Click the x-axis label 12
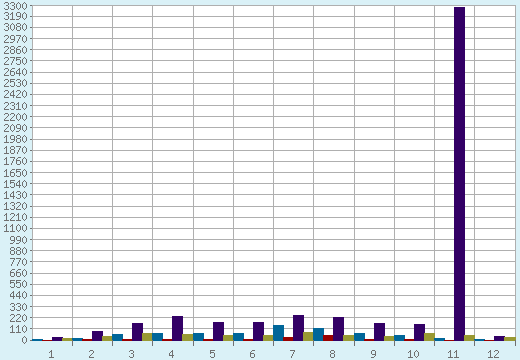 (493, 354)
